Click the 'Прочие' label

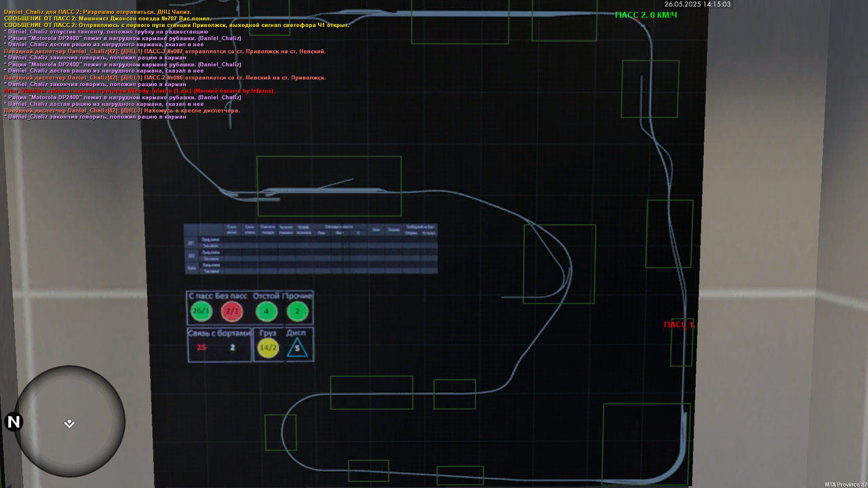(x=298, y=296)
